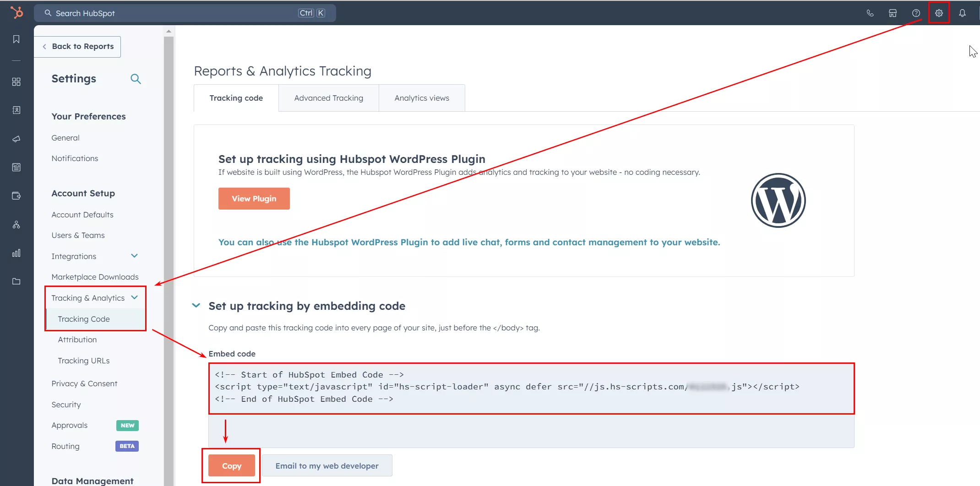Copy the embed code

click(232, 466)
